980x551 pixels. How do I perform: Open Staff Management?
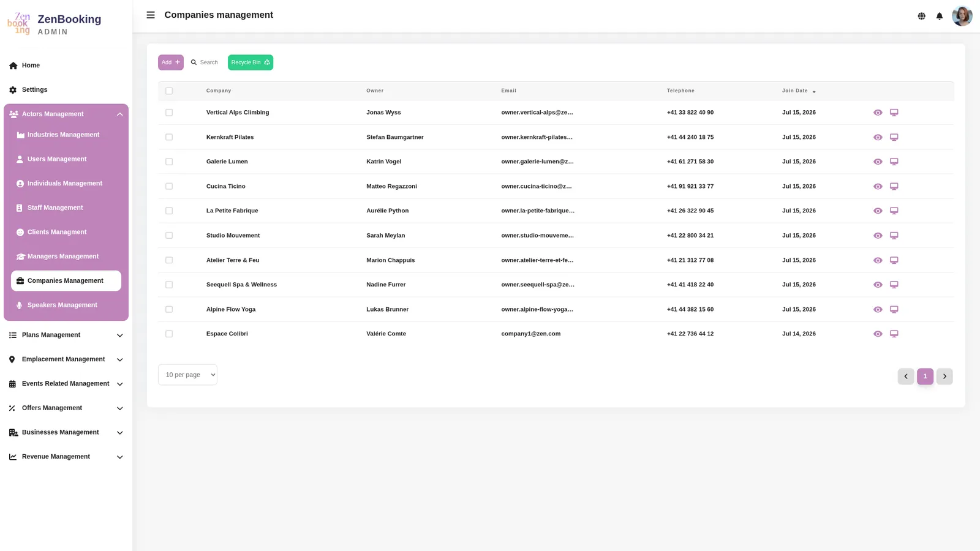pyautogui.click(x=66, y=208)
